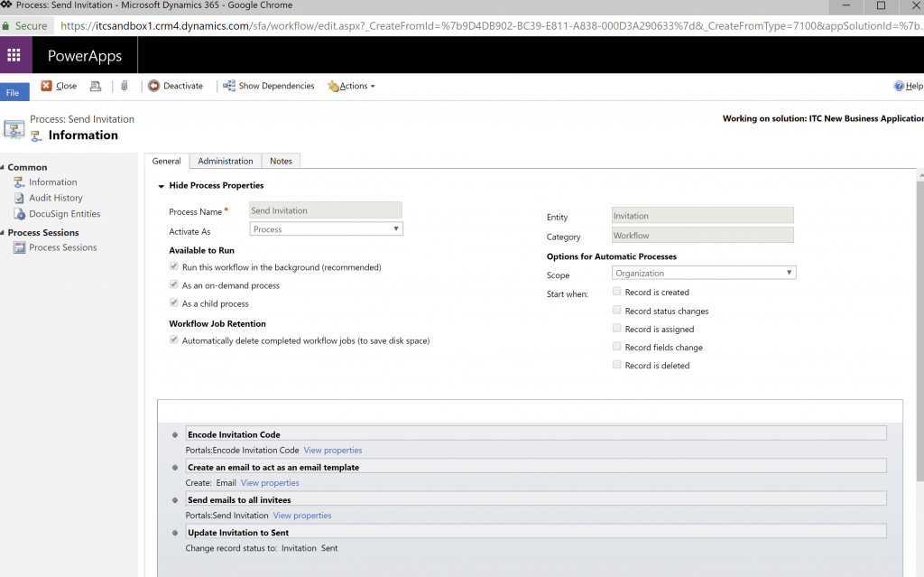Click the paperclip attachment icon

click(125, 86)
